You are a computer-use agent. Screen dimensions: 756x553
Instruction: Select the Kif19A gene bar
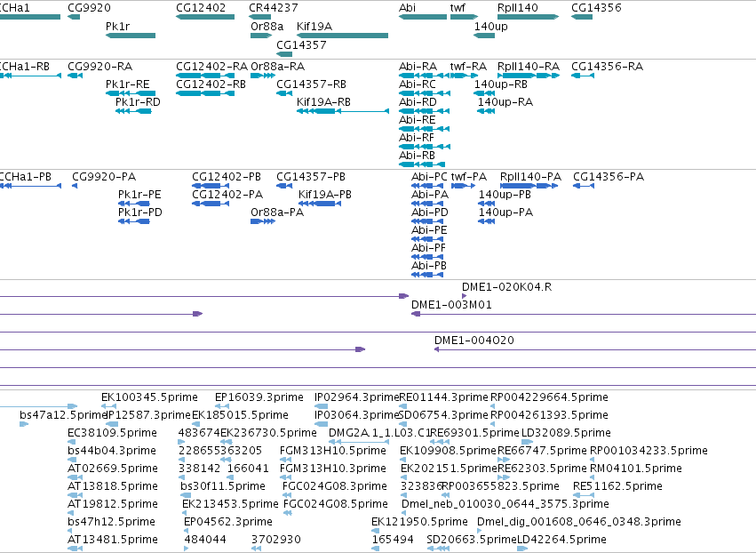point(342,36)
